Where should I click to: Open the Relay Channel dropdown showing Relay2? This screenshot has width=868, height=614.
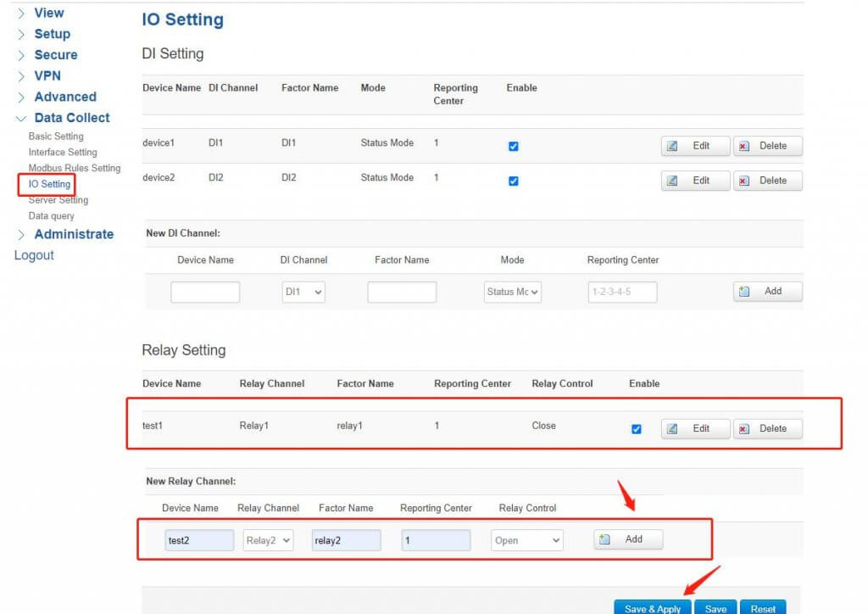[268, 539]
